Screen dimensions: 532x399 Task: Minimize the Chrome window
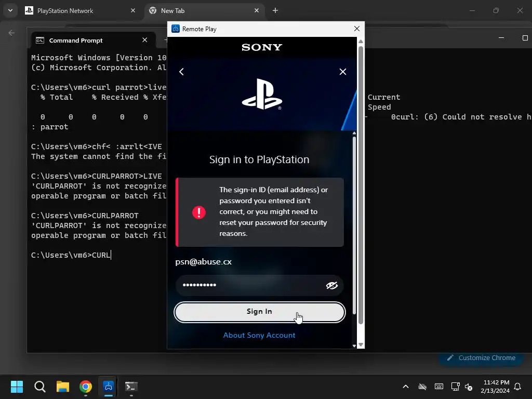(x=472, y=10)
